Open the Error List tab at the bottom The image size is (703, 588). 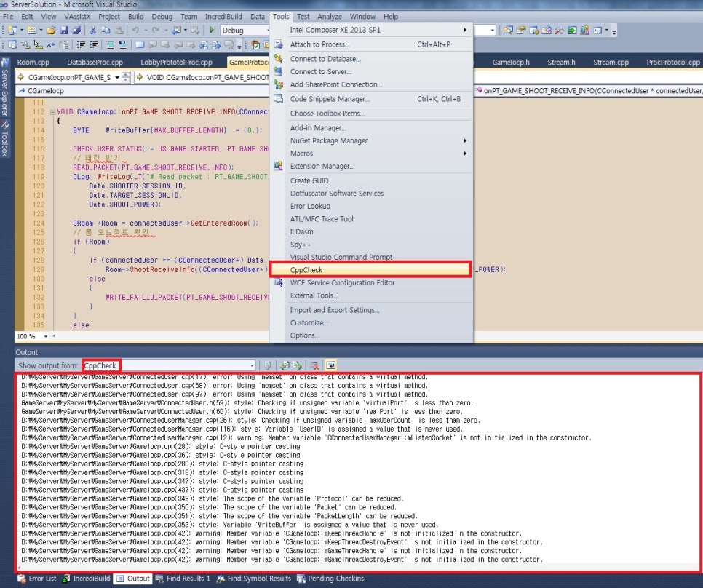37,579
